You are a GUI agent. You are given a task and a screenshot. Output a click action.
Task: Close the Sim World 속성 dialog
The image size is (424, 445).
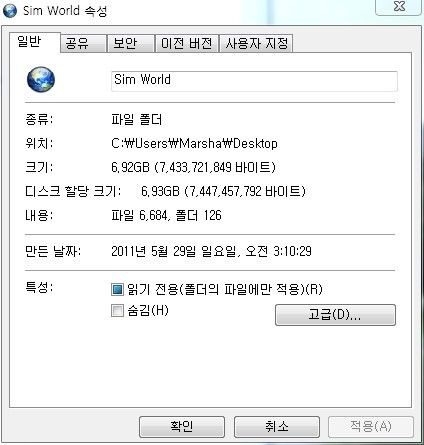pyautogui.click(x=399, y=7)
